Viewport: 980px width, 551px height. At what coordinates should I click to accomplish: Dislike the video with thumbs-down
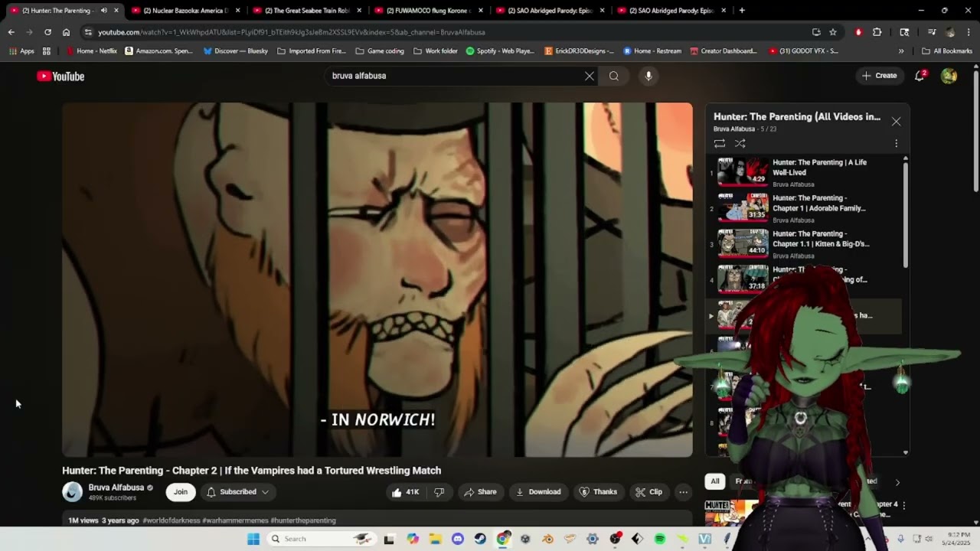(439, 492)
